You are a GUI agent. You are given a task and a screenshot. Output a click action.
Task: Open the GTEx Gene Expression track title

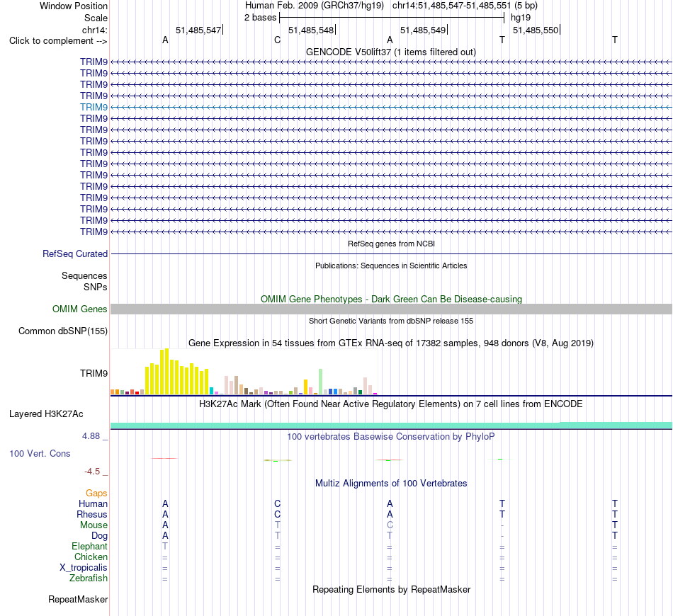391,343
